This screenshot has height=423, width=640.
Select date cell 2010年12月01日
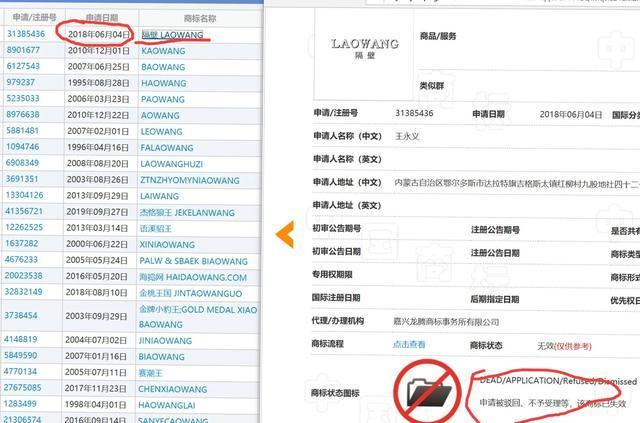[98, 51]
